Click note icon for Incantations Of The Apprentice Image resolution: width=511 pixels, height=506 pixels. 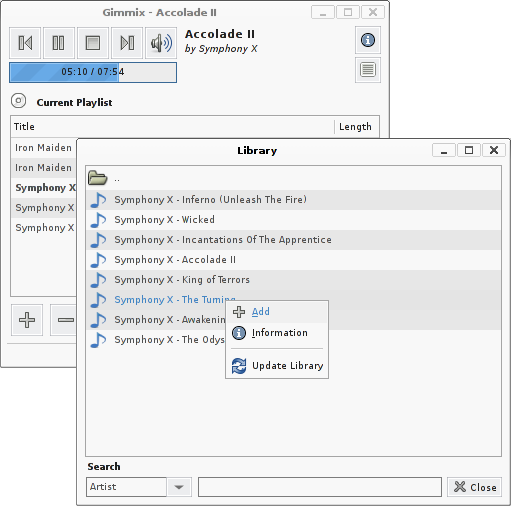click(x=98, y=240)
